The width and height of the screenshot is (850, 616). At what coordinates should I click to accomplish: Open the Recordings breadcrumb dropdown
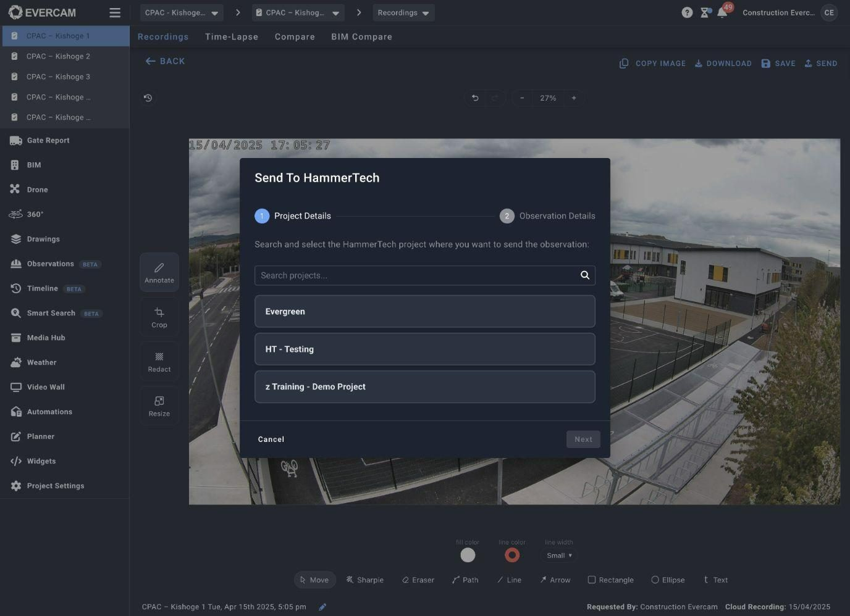click(403, 12)
